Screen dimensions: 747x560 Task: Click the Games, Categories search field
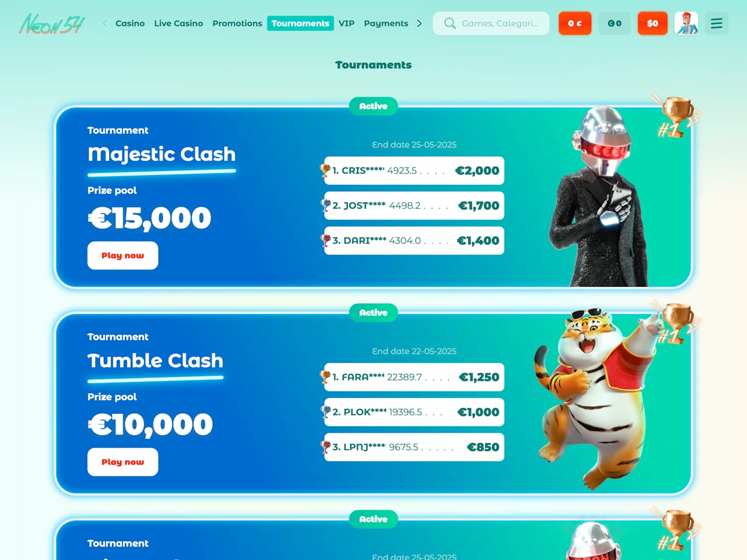coord(491,23)
